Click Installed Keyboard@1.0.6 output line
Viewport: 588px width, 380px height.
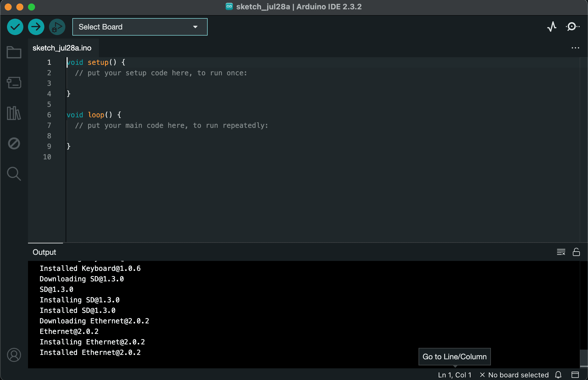(x=90, y=269)
